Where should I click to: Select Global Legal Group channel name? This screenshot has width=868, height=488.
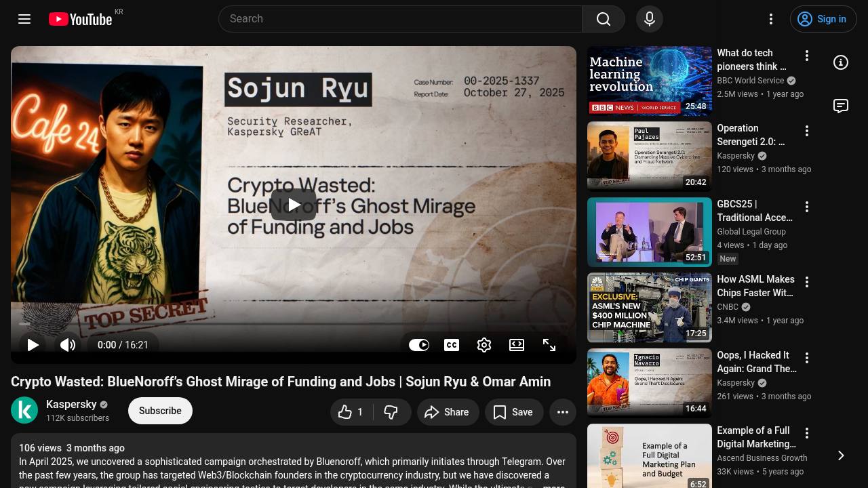coord(751,232)
